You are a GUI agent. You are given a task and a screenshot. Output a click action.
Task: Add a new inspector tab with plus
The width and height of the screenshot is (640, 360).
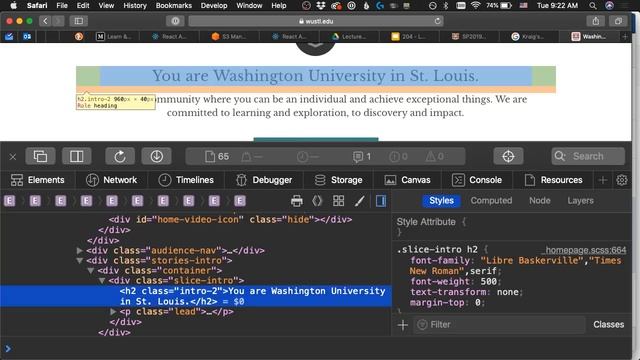point(602,180)
